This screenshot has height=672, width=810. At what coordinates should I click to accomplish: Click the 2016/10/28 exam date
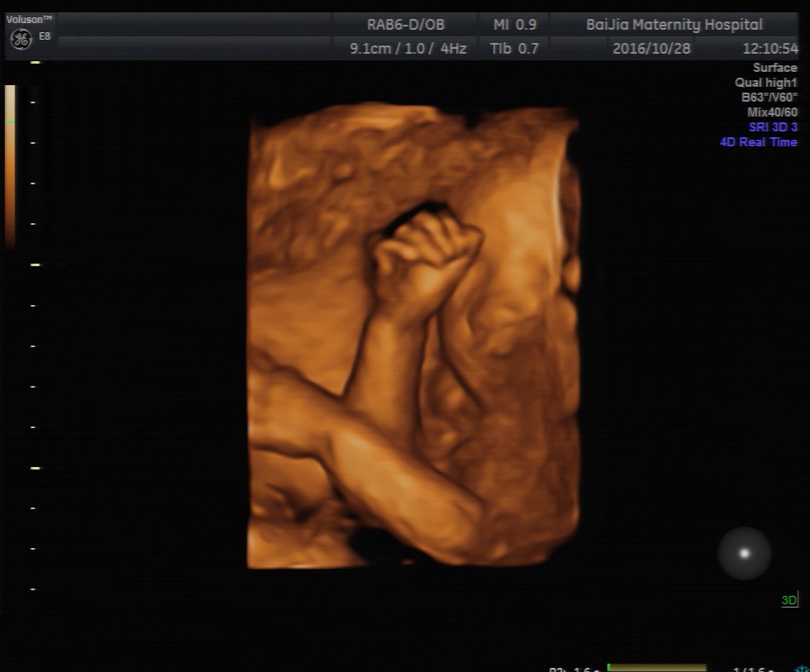pos(651,49)
